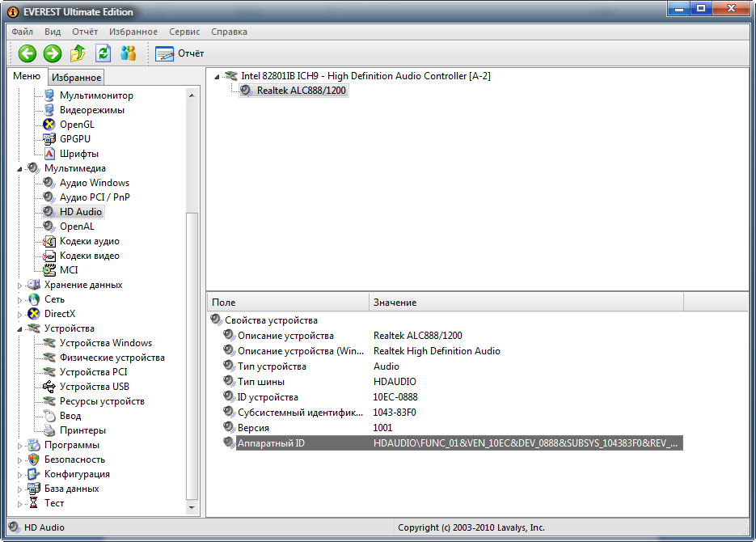756x542 pixels.
Task: Click the GPGPU icon in the tree
Action: click(x=49, y=139)
